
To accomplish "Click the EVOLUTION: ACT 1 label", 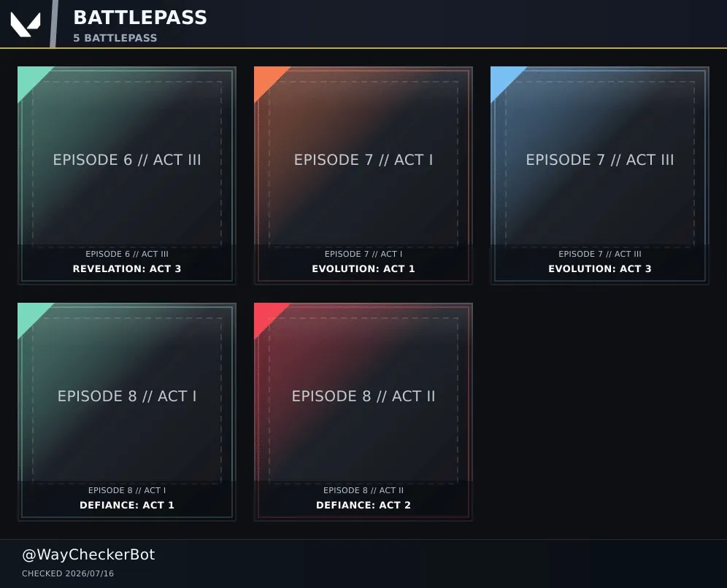I will pyautogui.click(x=363, y=268).
